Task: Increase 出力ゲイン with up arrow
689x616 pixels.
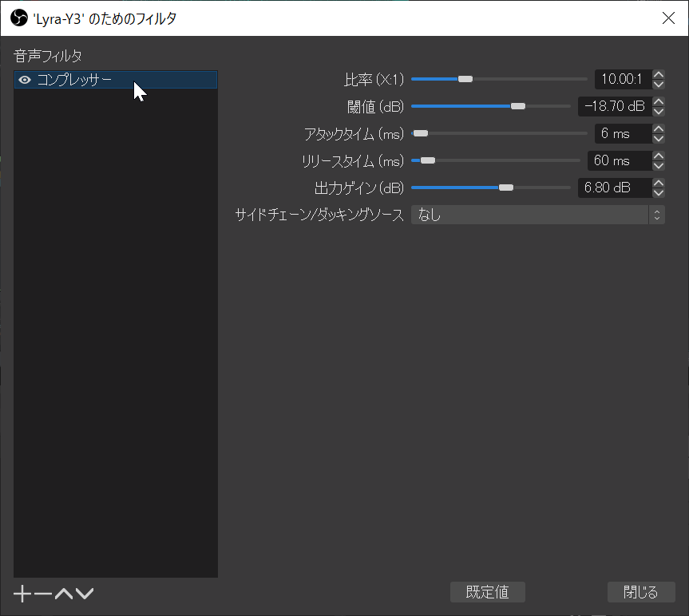Action: pos(658,183)
